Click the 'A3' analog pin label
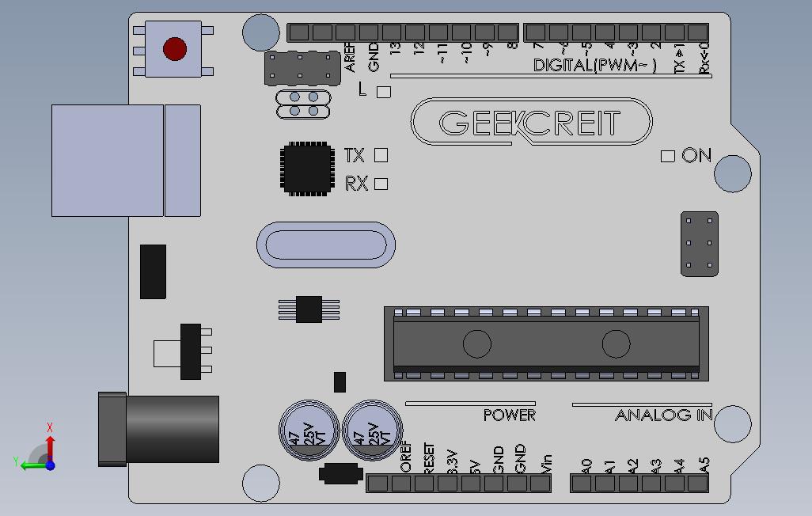812x516 pixels. coord(656,466)
